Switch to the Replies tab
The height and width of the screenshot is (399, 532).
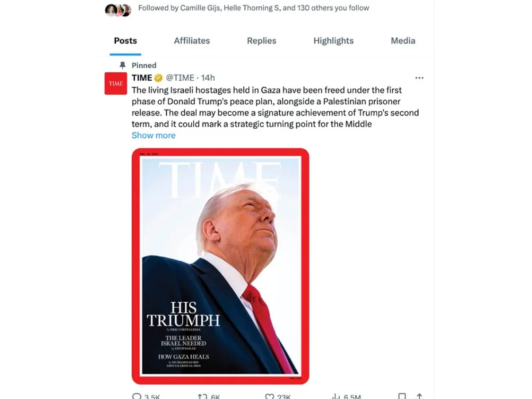pos(262,41)
